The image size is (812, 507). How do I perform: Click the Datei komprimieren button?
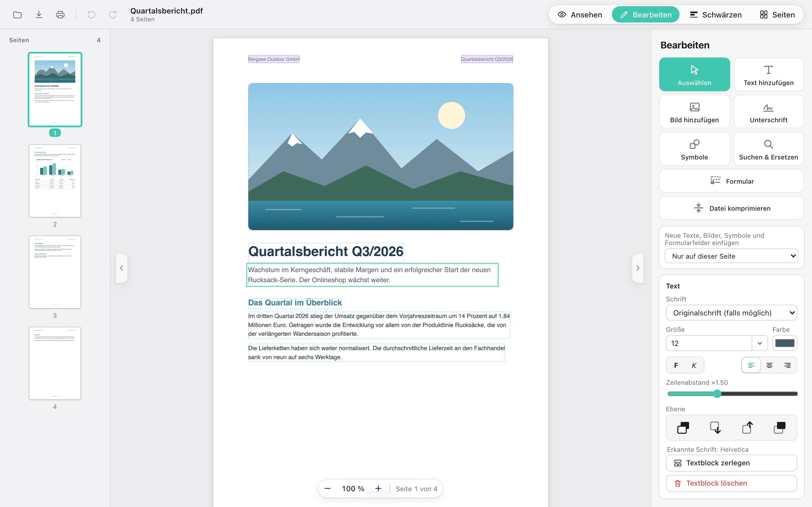pyautogui.click(x=731, y=208)
